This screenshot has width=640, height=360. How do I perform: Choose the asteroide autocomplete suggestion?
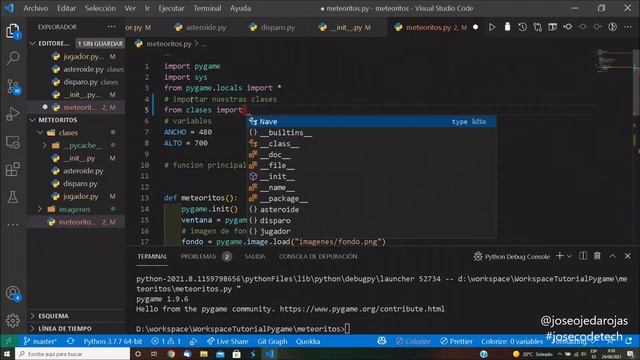coord(371,209)
